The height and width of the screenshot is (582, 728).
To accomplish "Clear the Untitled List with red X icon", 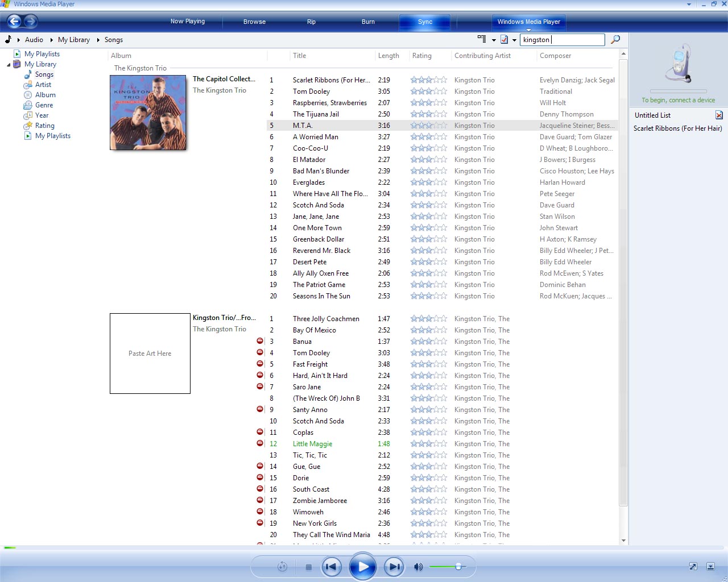I will click(x=719, y=115).
